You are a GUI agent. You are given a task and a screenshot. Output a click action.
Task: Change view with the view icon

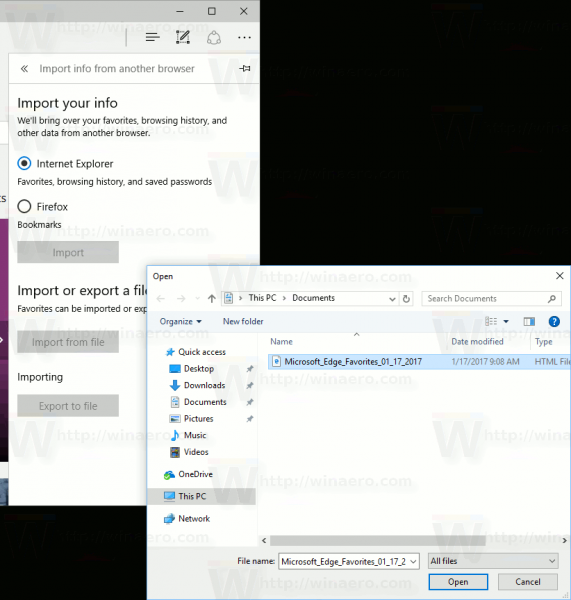coord(491,321)
